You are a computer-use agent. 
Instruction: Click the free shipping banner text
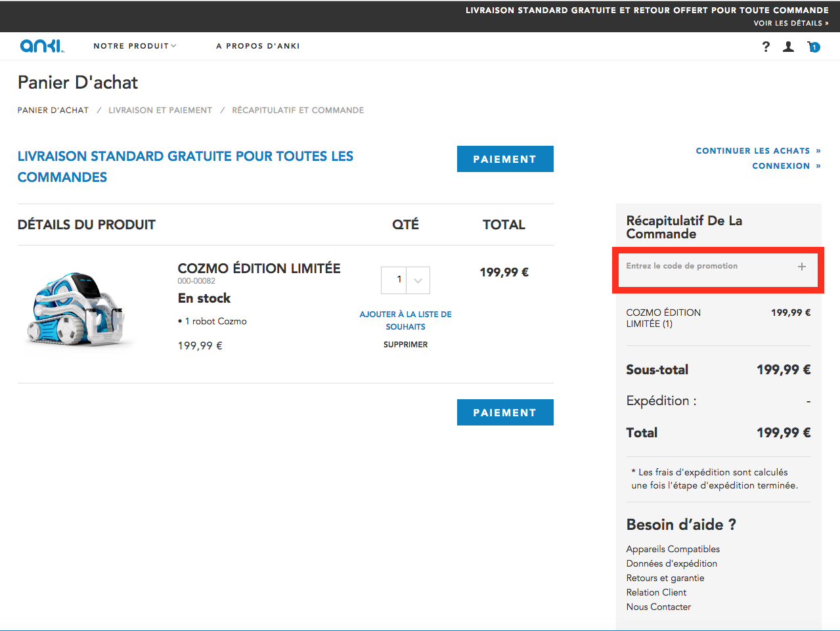pyautogui.click(x=647, y=11)
